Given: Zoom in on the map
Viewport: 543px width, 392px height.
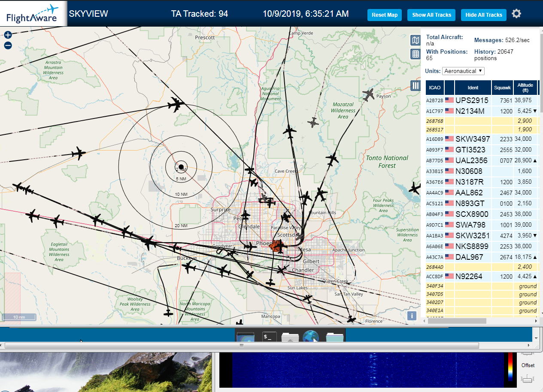Looking at the screenshot, I should pyautogui.click(x=8, y=35).
